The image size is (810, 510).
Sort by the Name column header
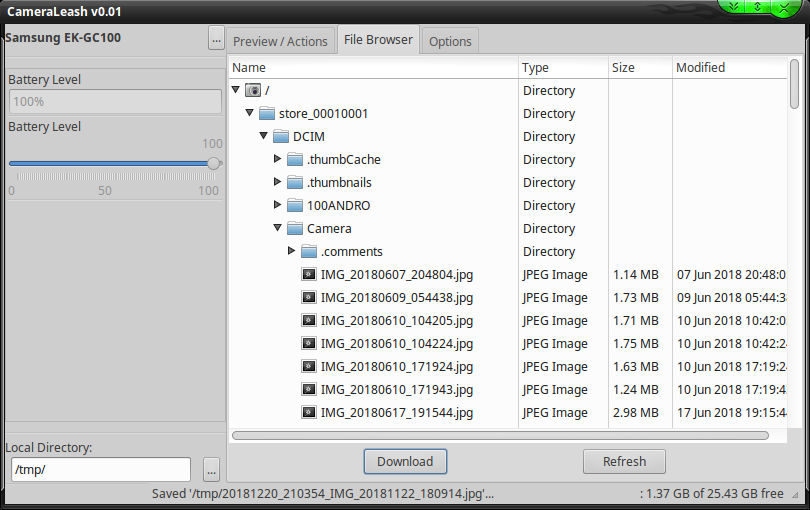click(373, 68)
